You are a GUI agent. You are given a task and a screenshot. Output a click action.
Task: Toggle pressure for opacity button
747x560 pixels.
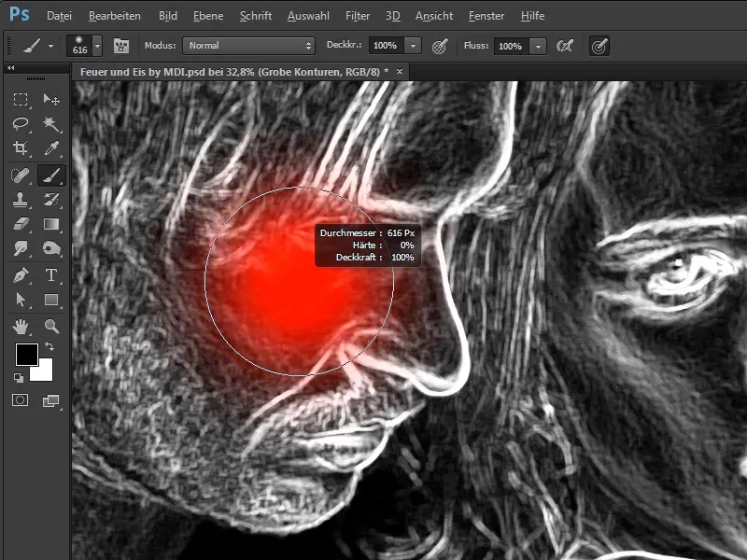coord(440,46)
